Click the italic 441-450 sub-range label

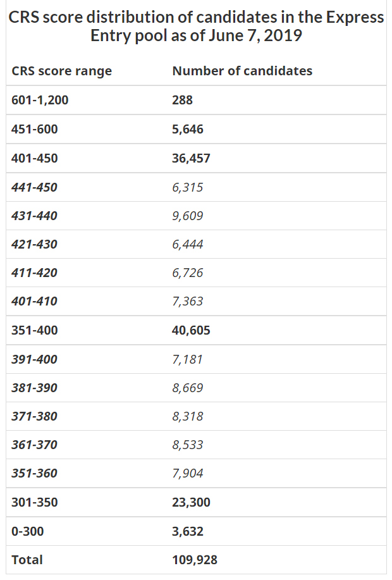coord(34,187)
